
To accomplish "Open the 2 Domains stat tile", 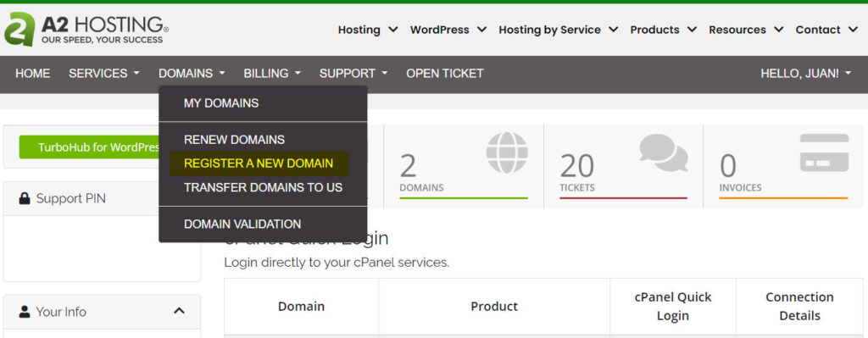I will point(464,167).
